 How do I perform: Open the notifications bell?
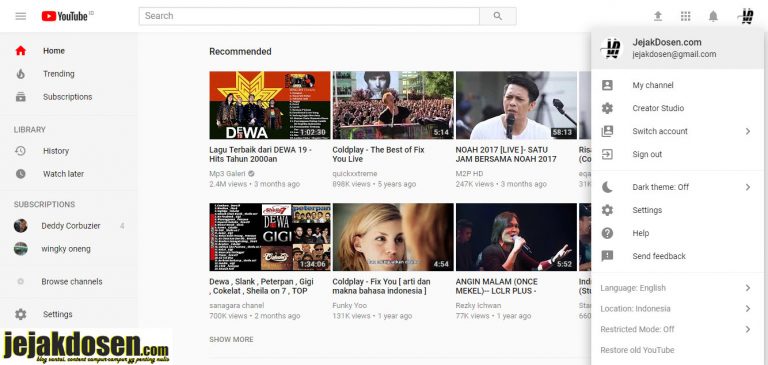pyautogui.click(x=713, y=16)
